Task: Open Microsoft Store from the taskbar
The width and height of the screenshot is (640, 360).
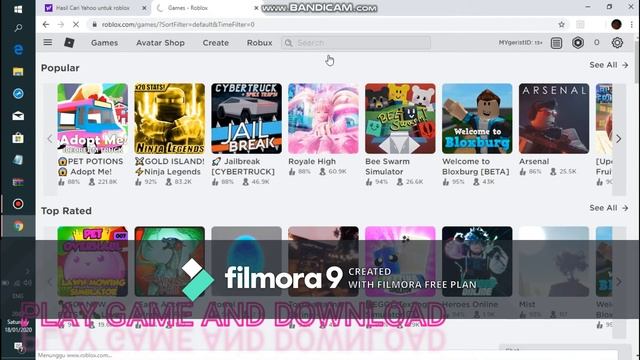Action: coord(18,138)
